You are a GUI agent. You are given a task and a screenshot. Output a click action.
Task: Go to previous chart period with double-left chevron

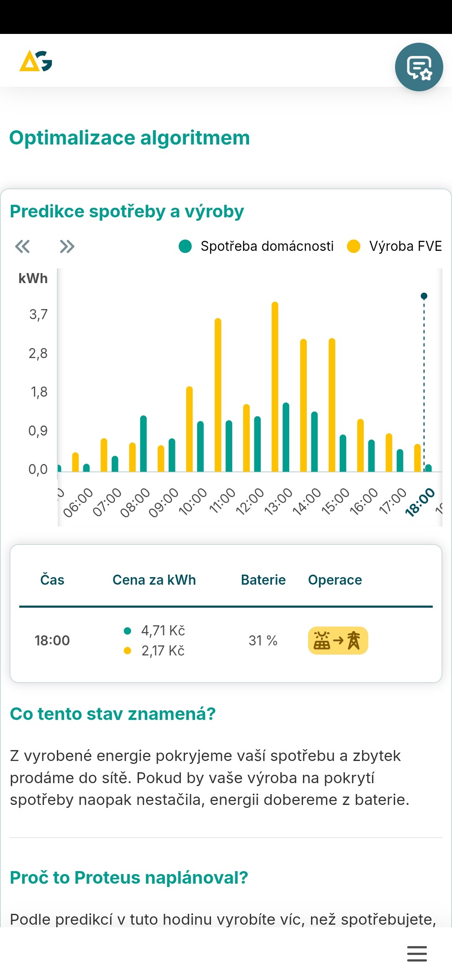point(23,247)
